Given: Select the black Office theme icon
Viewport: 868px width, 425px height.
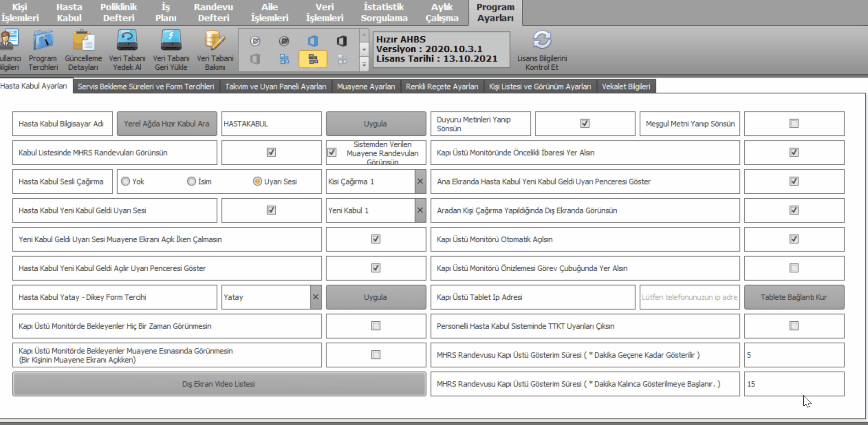Looking at the screenshot, I should click(342, 41).
